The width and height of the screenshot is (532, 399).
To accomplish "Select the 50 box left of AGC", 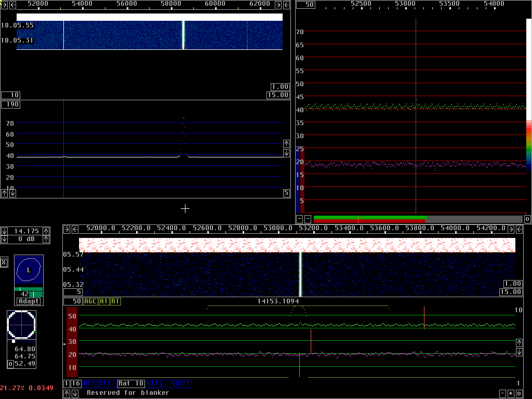I will click(x=73, y=301).
